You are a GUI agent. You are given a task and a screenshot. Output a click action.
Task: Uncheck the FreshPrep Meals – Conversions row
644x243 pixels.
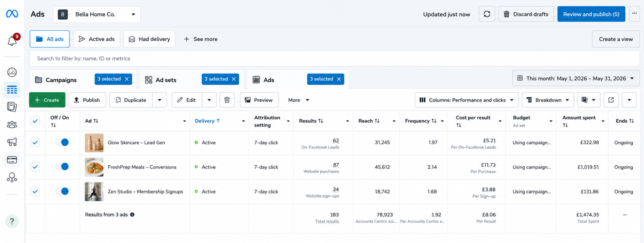click(35, 167)
